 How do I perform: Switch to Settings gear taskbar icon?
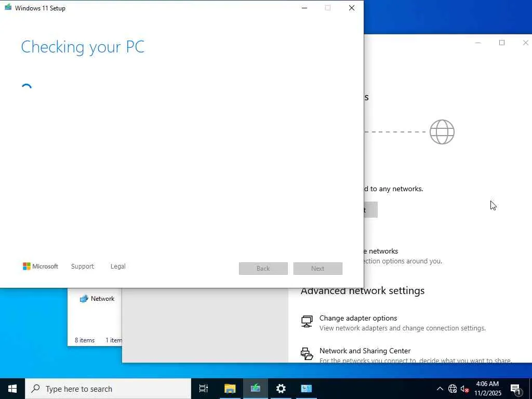coord(281,389)
